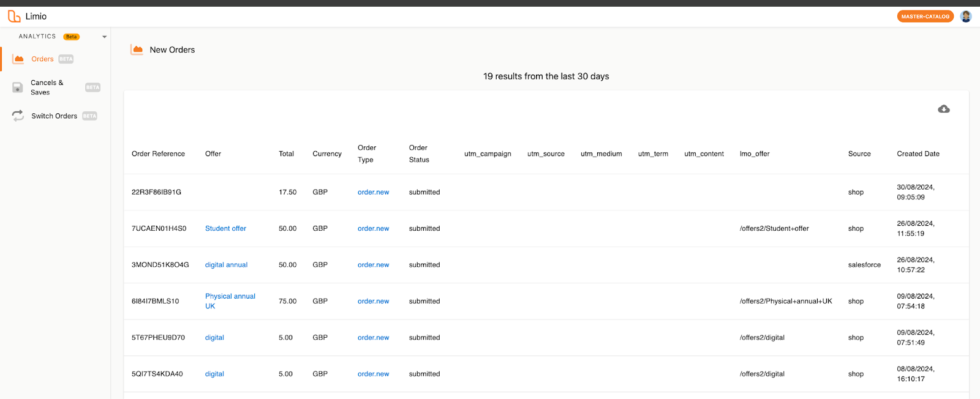
Task: Download results with the cloud icon
Action: click(x=943, y=109)
